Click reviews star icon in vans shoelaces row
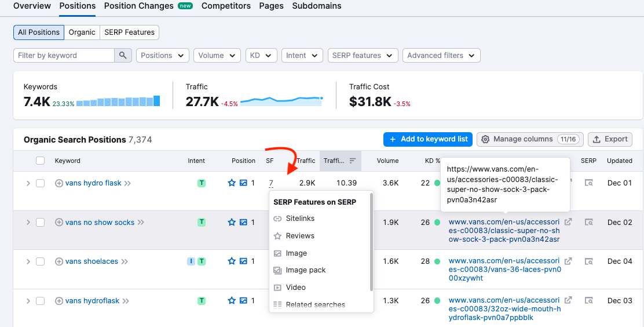This screenshot has width=644, height=327. click(232, 261)
